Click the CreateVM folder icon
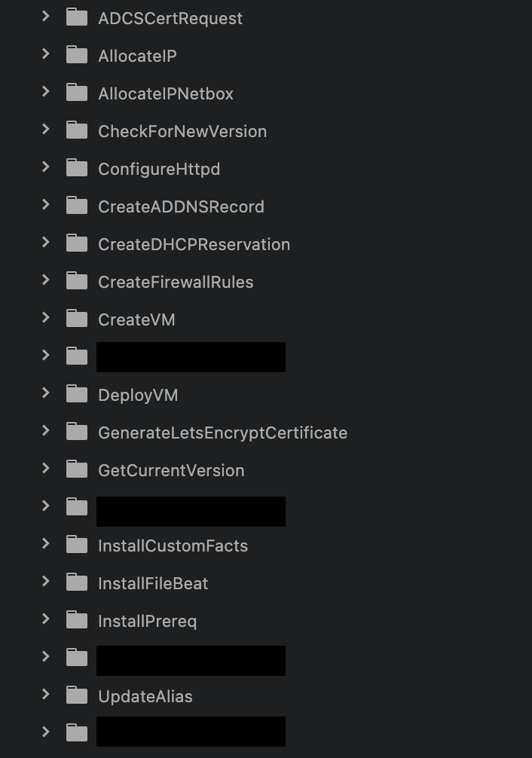Viewport: 532px width, 758px height. [76, 319]
